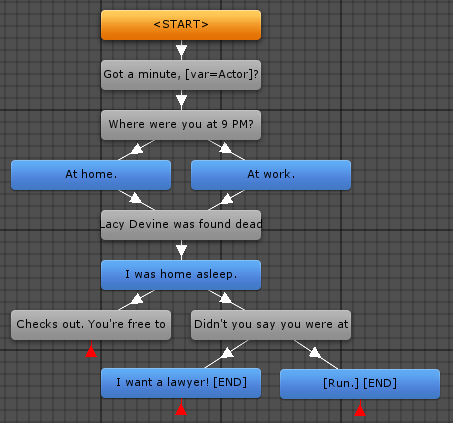Click link arrow from 'At work.' to 'Lacy Devine'

coord(227,199)
